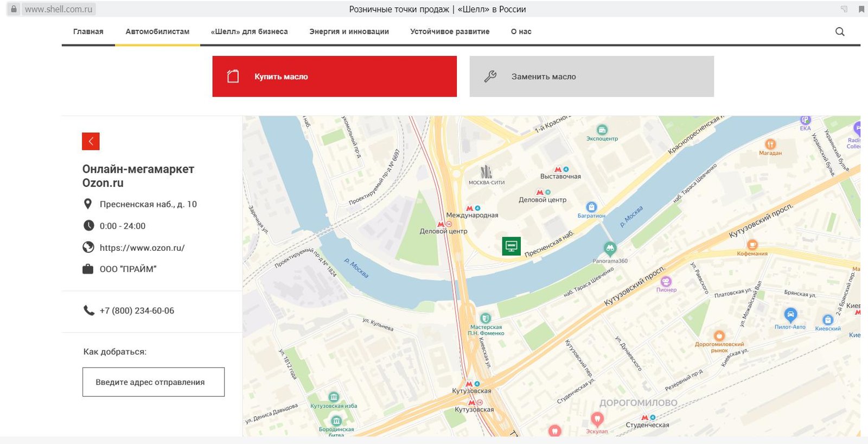Click the www.shell.com.ru address field
This screenshot has height=444, width=868.
(x=59, y=9)
